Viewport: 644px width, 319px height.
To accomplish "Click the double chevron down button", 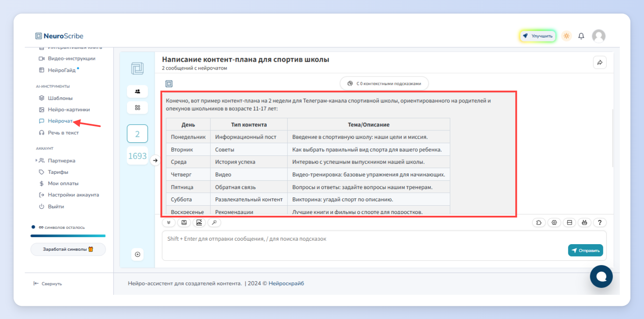I will point(169,223).
